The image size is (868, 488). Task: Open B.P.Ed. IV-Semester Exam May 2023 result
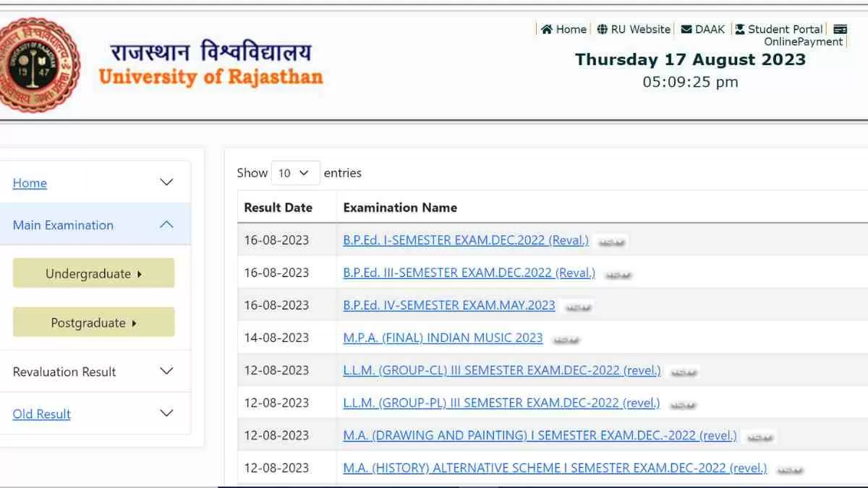(448, 305)
